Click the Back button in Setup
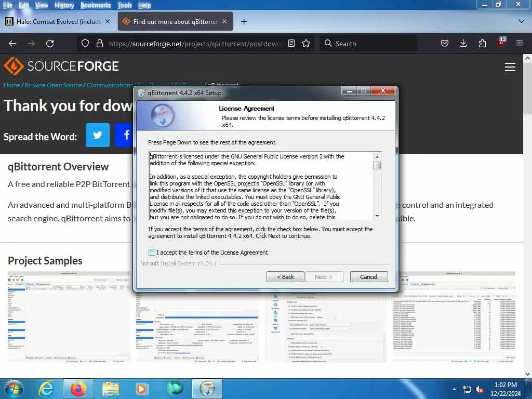The height and width of the screenshot is (399, 532). 285,276
